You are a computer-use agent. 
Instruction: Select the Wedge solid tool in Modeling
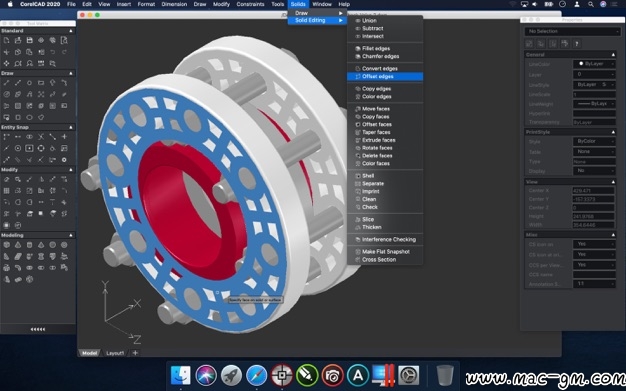6,256
